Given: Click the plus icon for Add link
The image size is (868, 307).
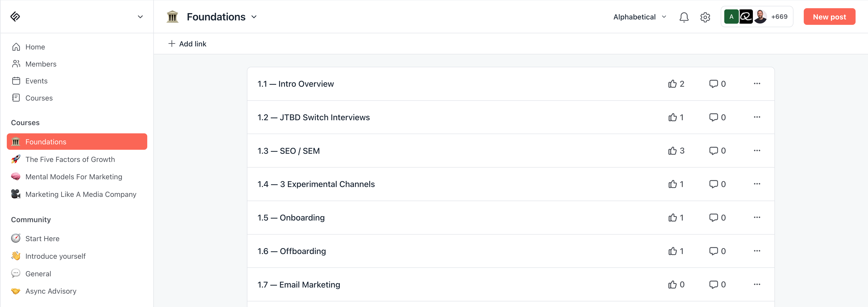Looking at the screenshot, I should point(171,44).
